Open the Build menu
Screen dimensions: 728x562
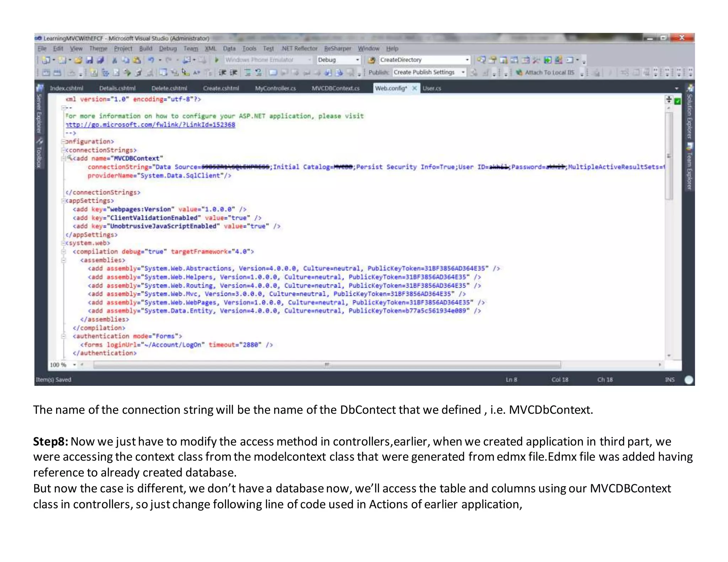pos(145,49)
